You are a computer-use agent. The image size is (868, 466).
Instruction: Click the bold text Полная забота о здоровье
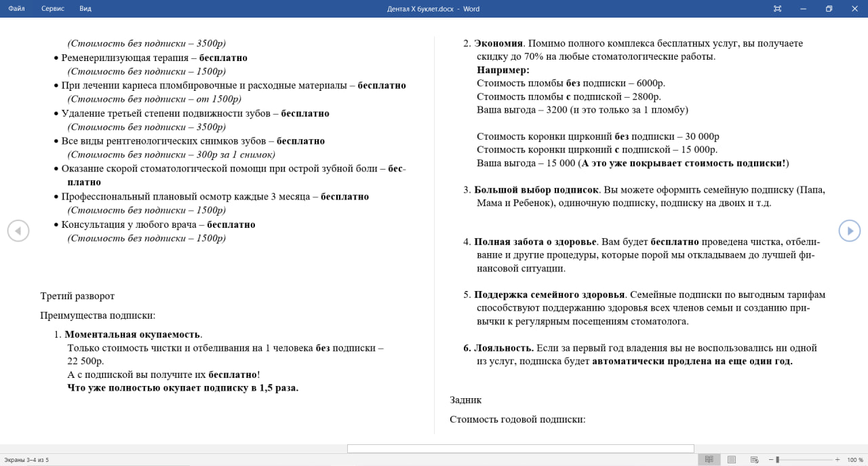coord(535,241)
